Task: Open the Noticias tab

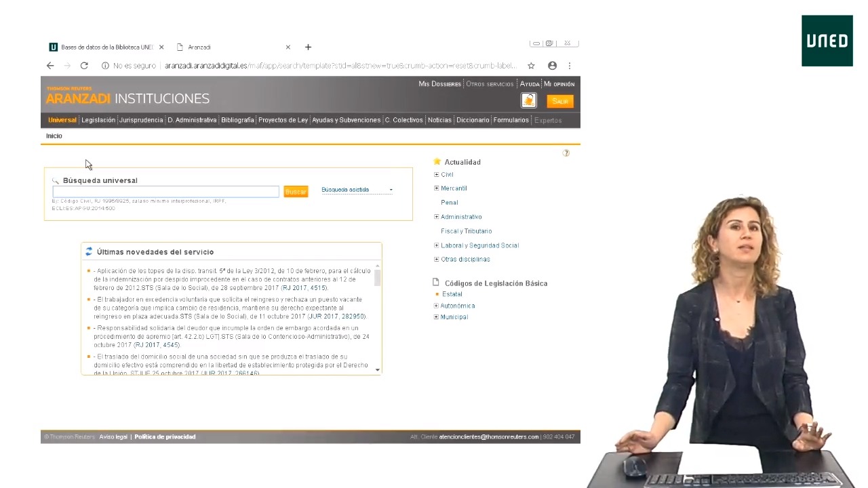Action: pyautogui.click(x=439, y=120)
